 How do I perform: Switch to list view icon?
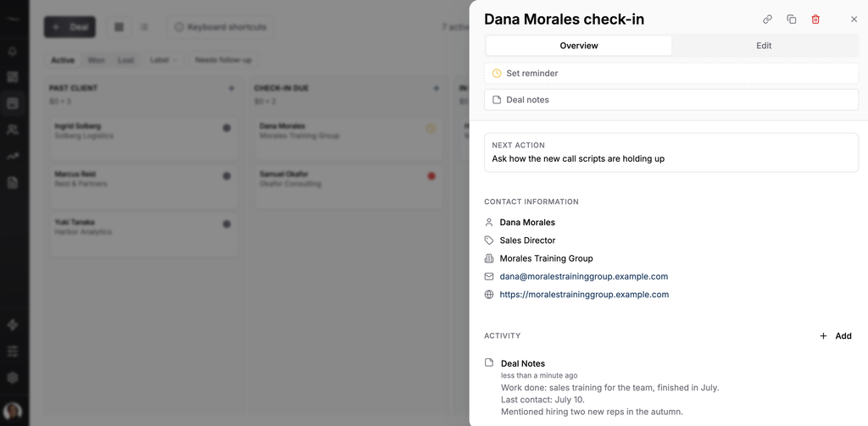tap(144, 27)
